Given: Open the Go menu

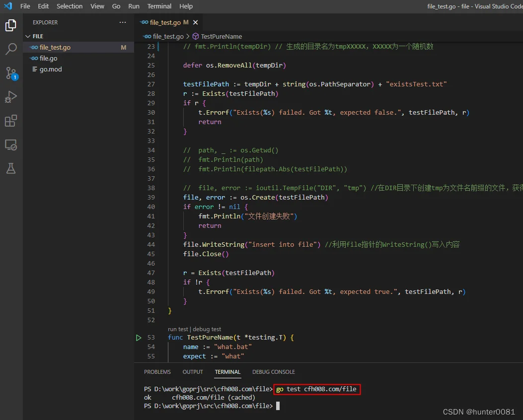Looking at the screenshot, I should point(116,6).
